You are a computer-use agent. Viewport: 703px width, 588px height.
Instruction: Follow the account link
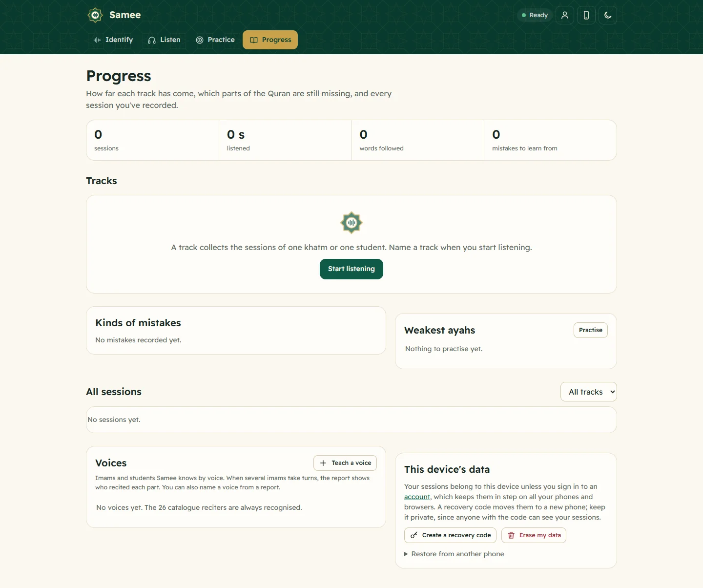417,497
